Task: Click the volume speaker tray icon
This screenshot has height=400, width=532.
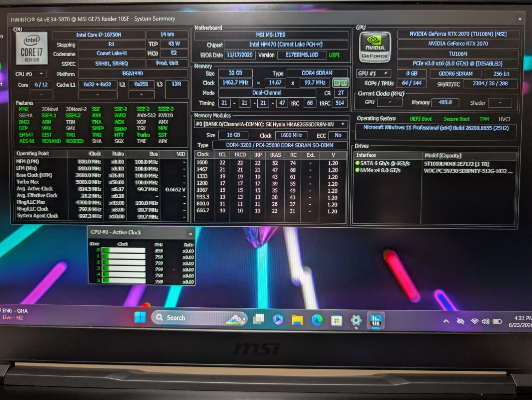Action: tap(485, 321)
